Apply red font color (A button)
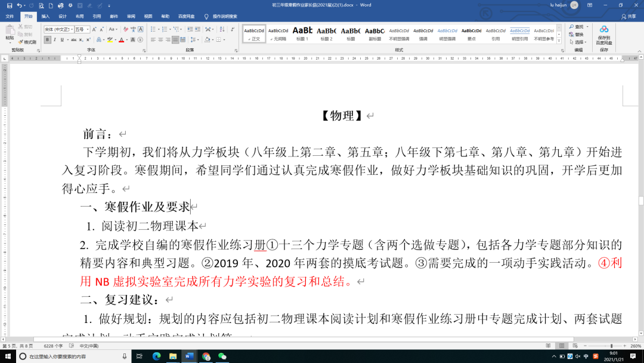 (x=121, y=40)
